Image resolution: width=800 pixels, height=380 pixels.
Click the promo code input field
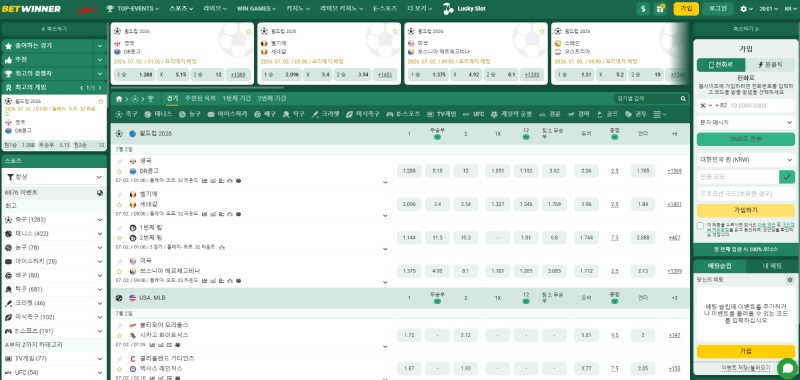[x=745, y=194]
